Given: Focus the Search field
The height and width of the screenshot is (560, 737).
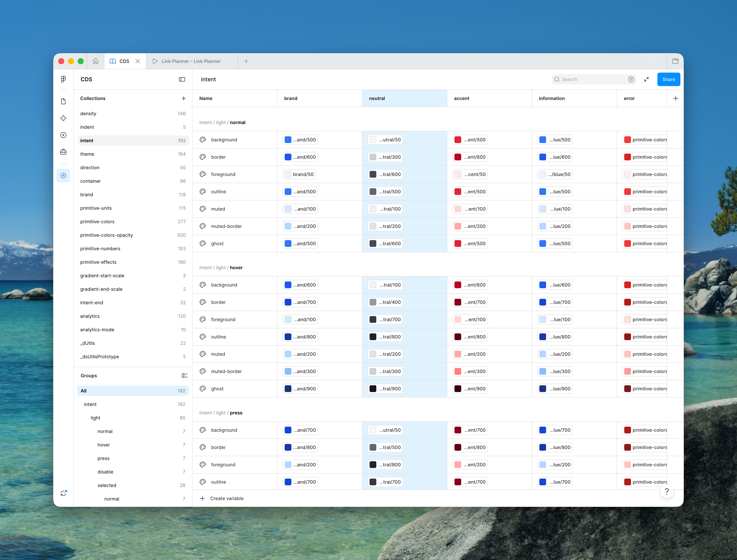Looking at the screenshot, I should (589, 79).
